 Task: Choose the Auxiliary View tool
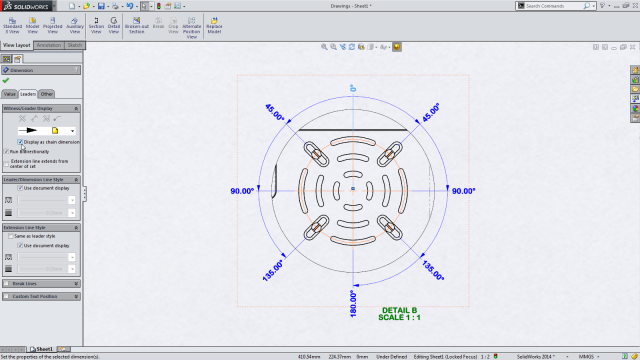point(75,25)
